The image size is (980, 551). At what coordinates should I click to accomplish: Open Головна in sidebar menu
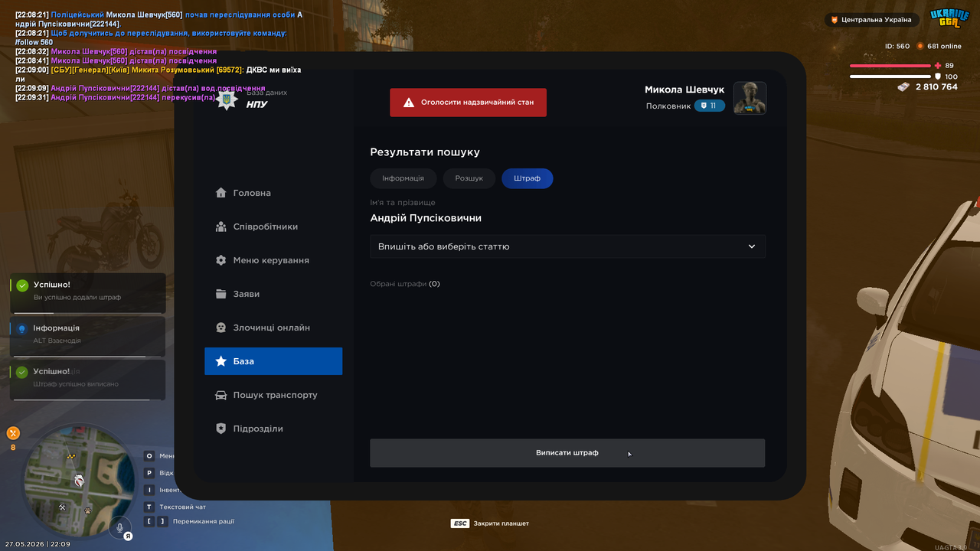coord(273,193)
